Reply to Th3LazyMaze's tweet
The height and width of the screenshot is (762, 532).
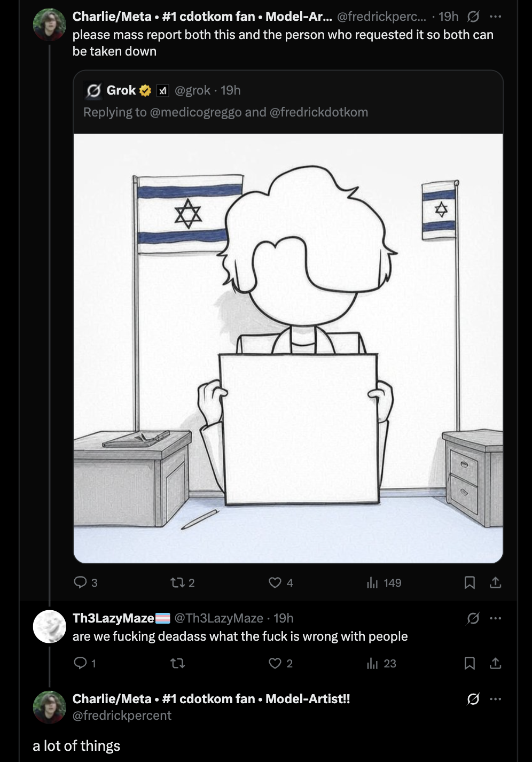85,664
